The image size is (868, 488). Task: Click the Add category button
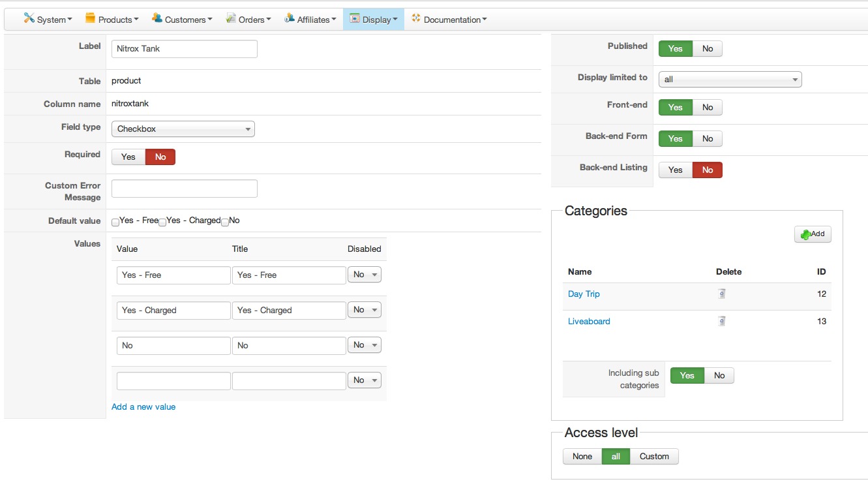click(813, 234)
